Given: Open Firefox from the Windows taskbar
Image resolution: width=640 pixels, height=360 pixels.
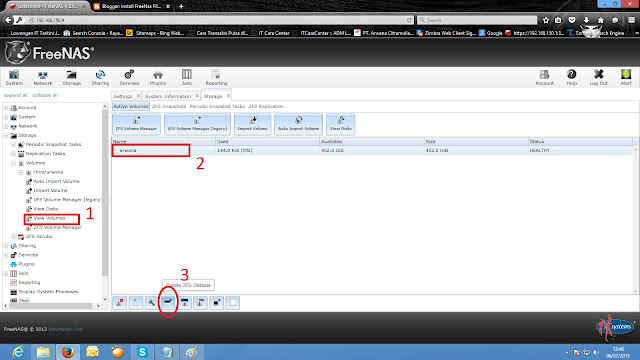Looking at the screenshot, I should pyautogui.click(x=68, y=351).
